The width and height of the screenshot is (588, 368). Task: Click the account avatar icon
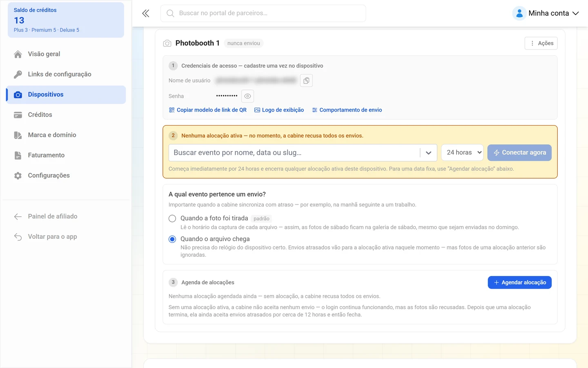(519, 13)
